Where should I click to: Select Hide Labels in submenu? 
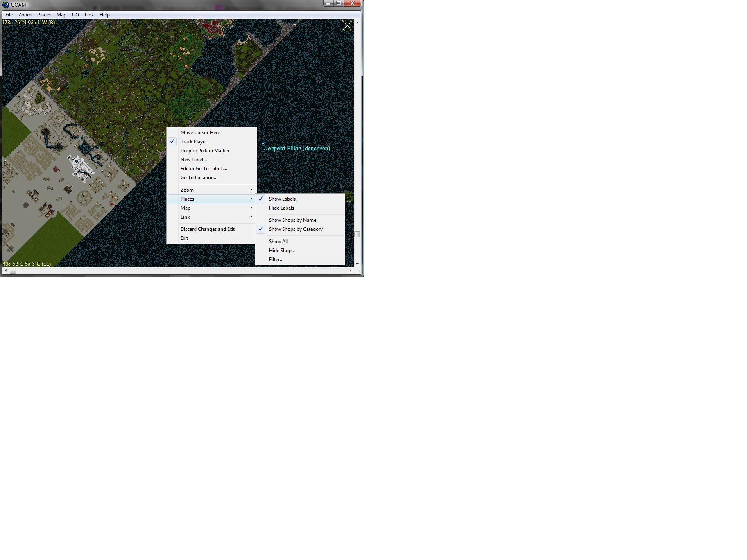point(300,208)
